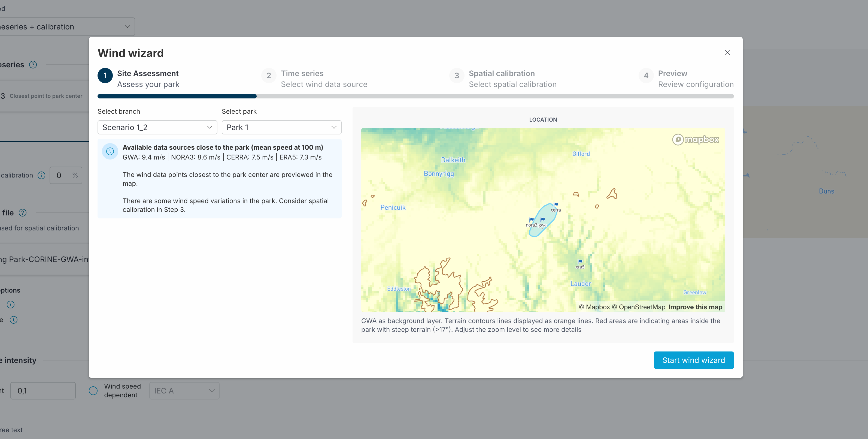
Task: Open the Select park dropdown Park 1
Action: pos(281,127)
